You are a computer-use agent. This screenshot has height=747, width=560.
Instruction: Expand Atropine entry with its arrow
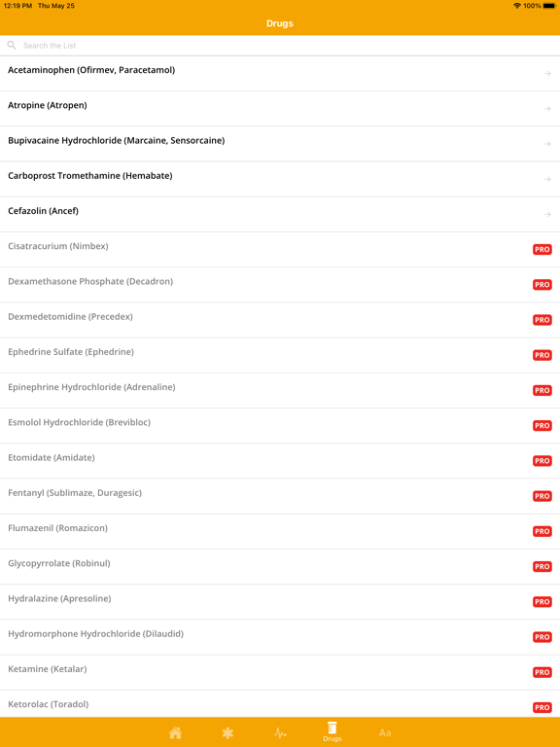tap(547, 109)
